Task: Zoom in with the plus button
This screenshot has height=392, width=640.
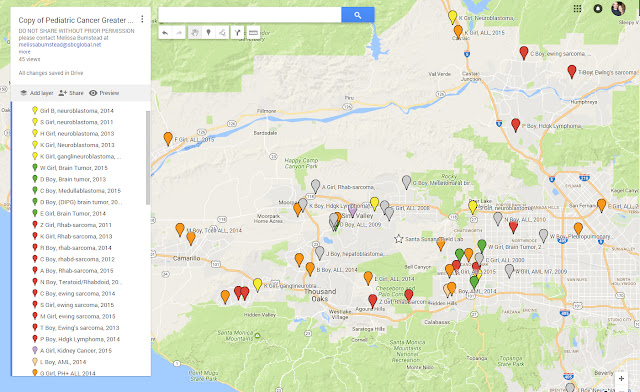Action: click(621, 379)
